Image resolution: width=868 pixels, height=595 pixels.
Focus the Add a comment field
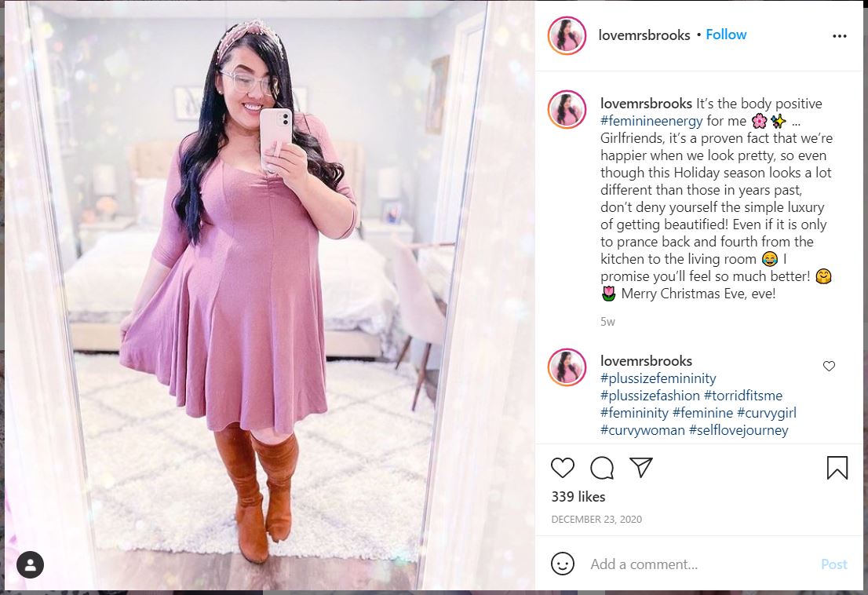pyautogui.click(x=700, y=564)
